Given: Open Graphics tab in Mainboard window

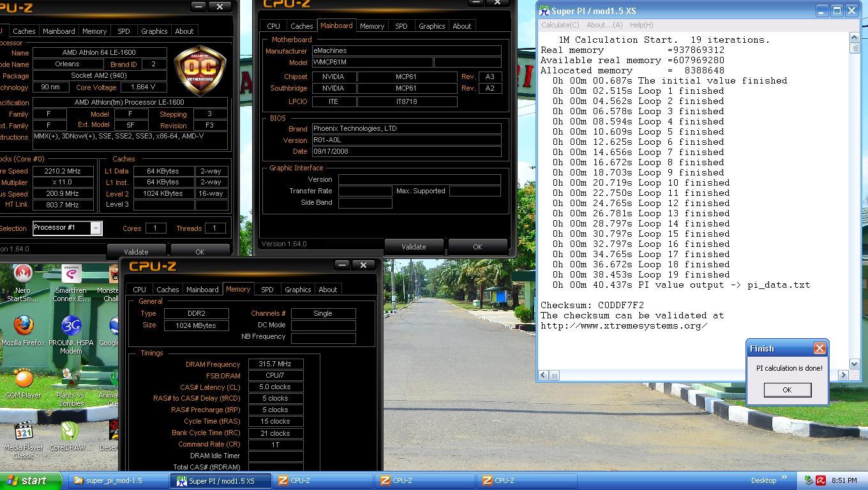Looking at the screenshot, I should click(431, 26).
